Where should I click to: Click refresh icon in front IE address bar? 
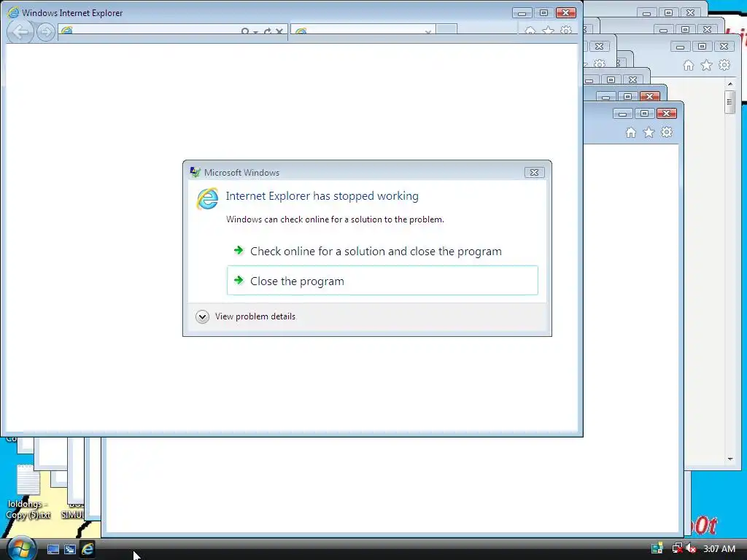tap(267, 32)
